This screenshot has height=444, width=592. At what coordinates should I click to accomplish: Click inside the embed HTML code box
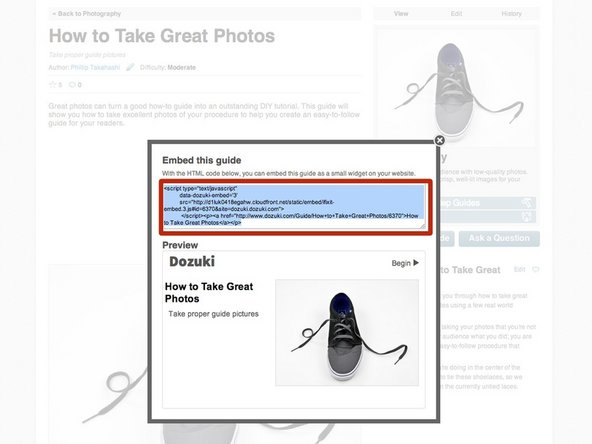(x=295, y=206)
